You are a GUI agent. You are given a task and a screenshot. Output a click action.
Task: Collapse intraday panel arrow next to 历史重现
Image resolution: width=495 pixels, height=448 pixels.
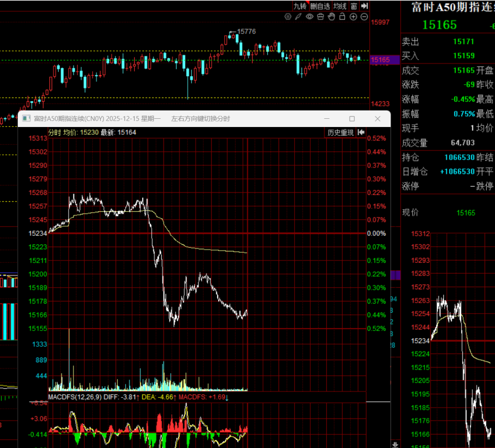[x=361, y=133]
